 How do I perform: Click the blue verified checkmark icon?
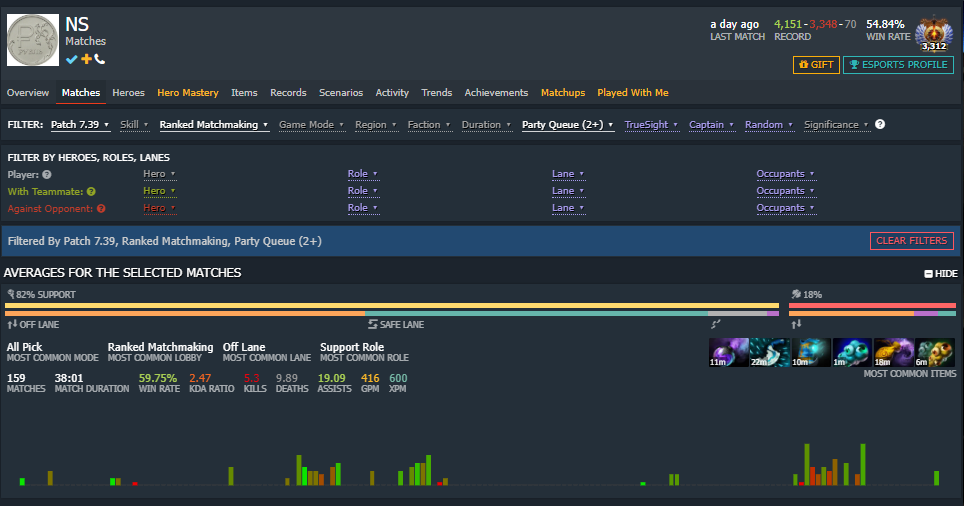(71, 59)
